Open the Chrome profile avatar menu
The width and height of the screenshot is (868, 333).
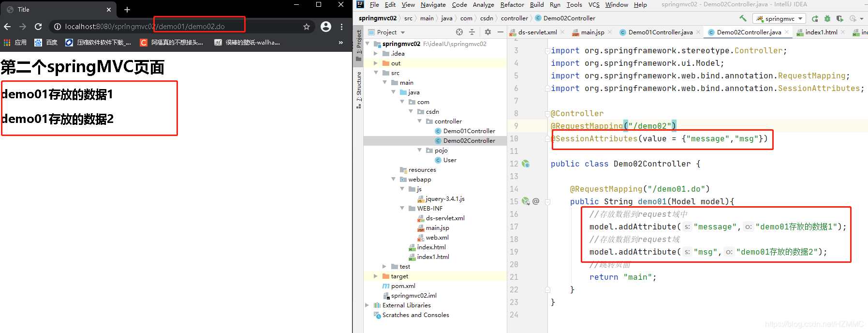point(326,27)
